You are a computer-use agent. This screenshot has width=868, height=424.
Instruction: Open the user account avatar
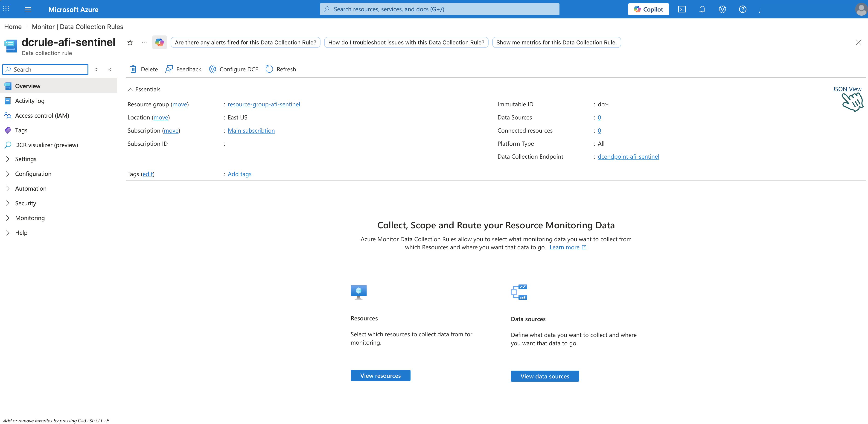coord(861,9)
